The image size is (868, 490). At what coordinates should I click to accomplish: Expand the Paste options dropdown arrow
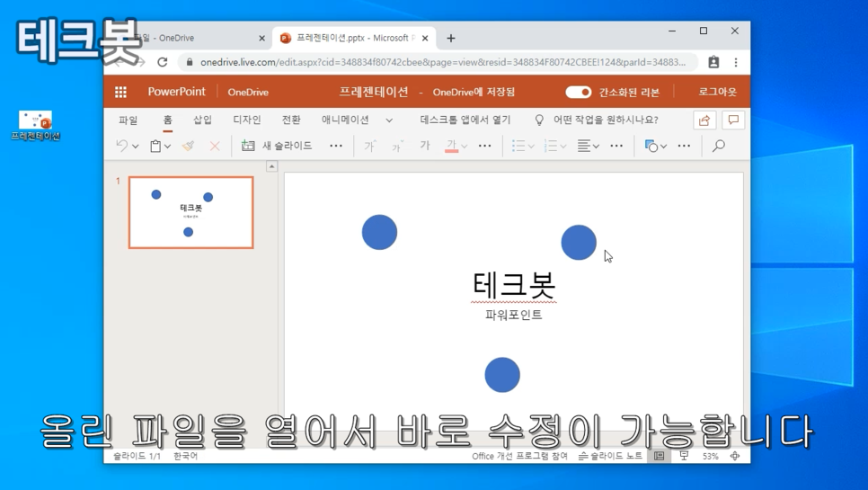[168, 147]
